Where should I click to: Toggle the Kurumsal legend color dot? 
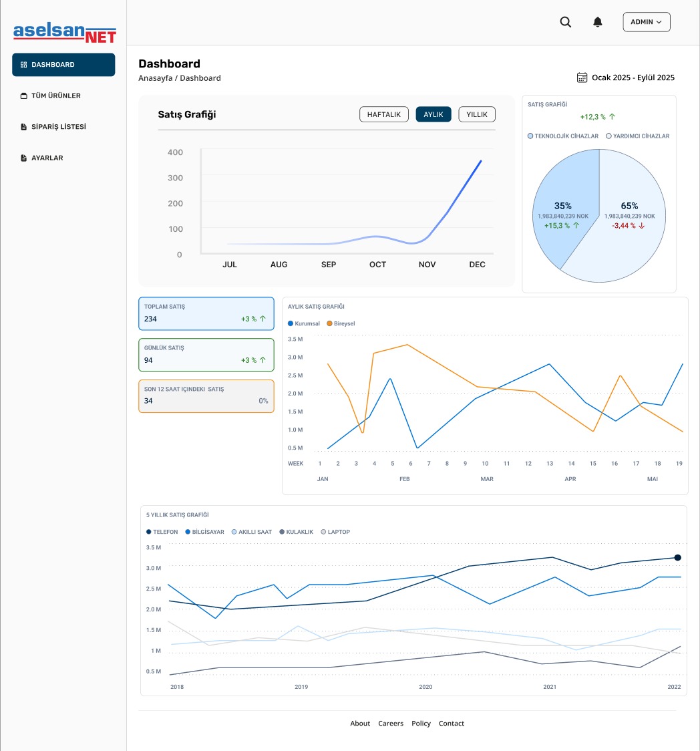click(291, 323)
